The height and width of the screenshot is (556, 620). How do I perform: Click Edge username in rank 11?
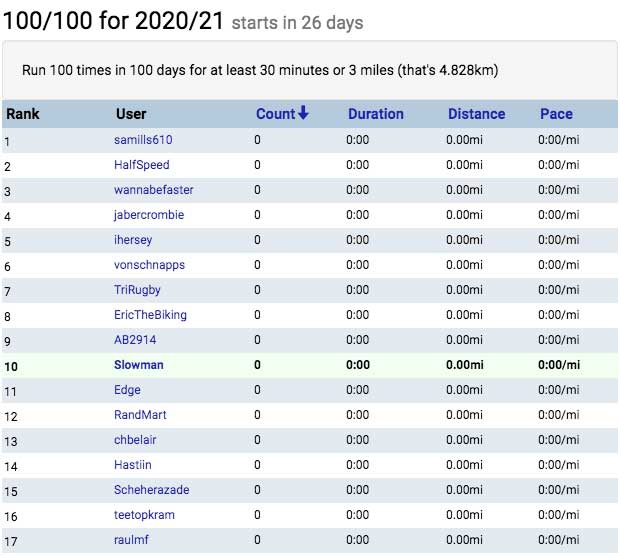pos(127,390)
